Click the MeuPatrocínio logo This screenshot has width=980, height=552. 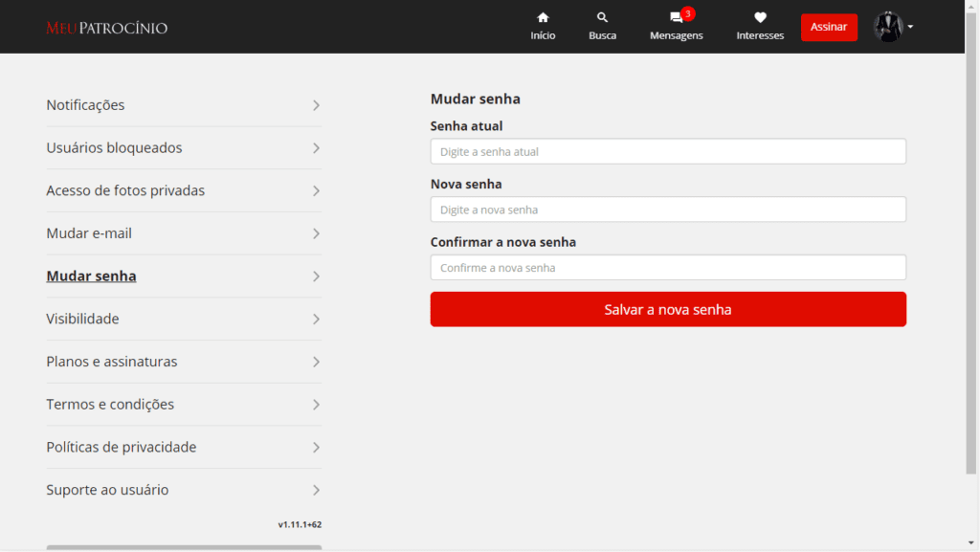107,28
